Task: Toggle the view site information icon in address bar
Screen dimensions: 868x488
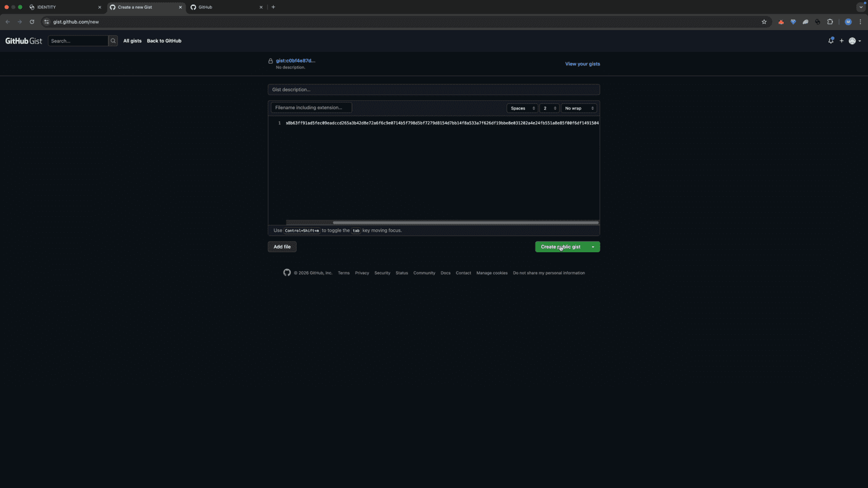Action: coord(46,21)
